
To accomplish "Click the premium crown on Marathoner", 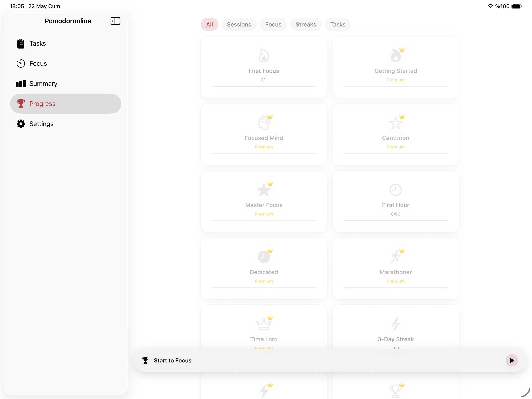I will point(402,251).
